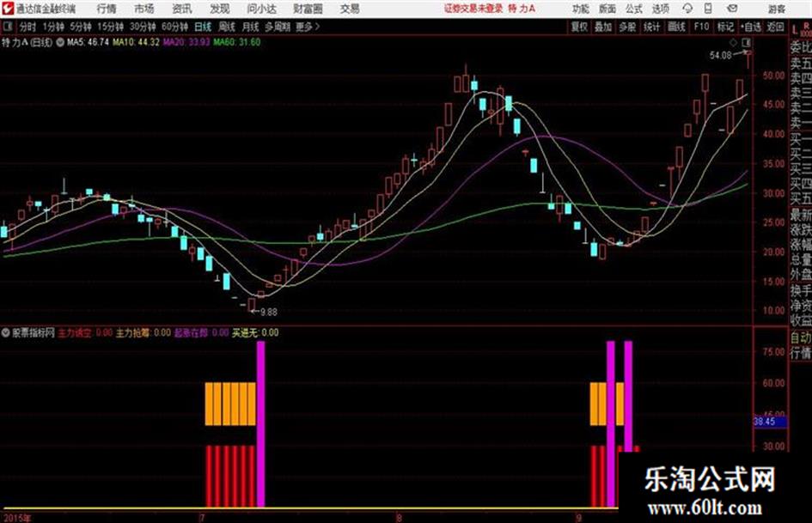Click the 2015年 date axis label
The image size is (812, 523).
pos(17,517)
